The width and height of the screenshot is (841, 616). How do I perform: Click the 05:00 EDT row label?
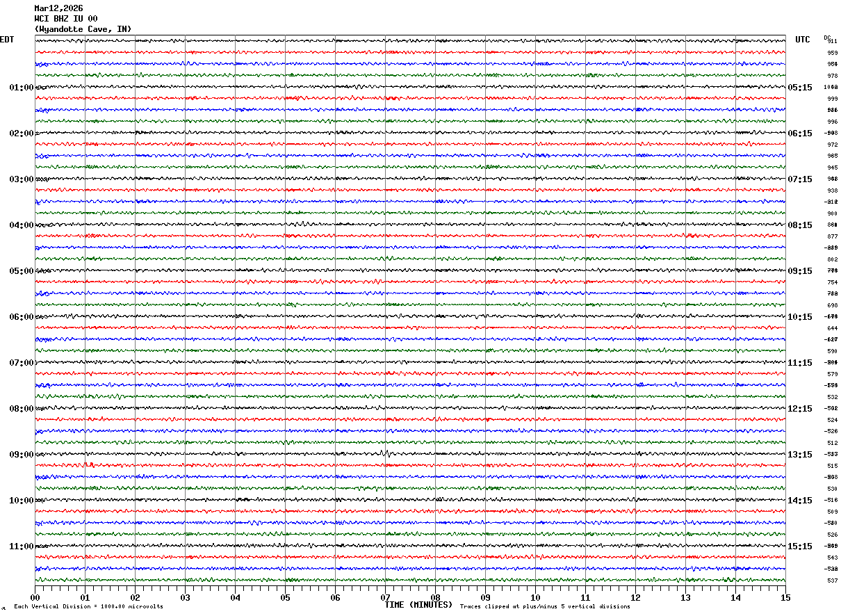pos(21,271)
